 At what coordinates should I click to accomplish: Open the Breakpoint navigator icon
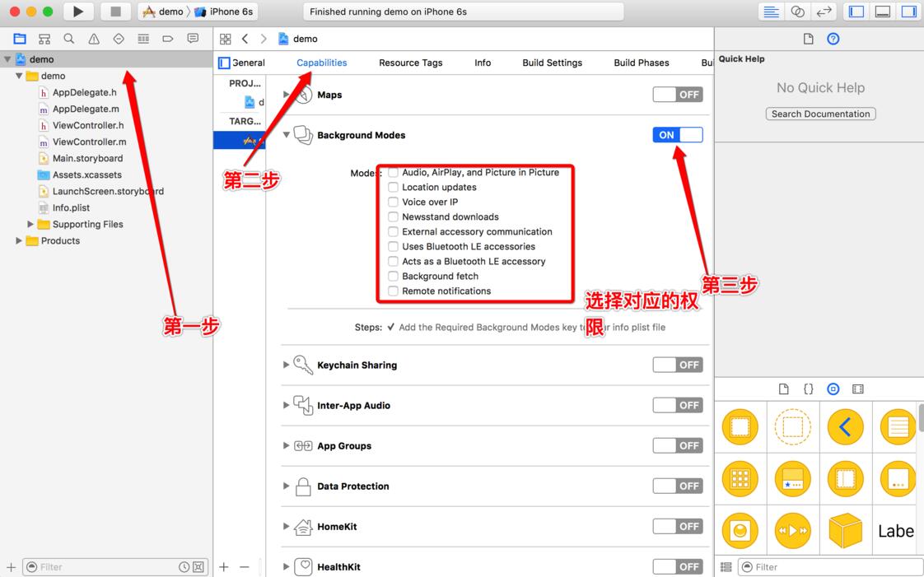tap(168, 39)
